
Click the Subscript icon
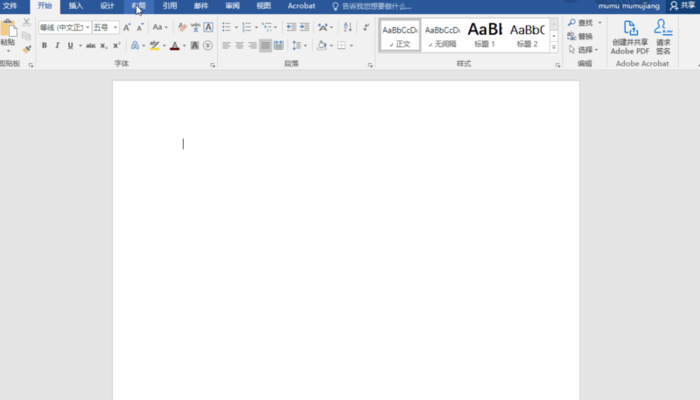105,45
